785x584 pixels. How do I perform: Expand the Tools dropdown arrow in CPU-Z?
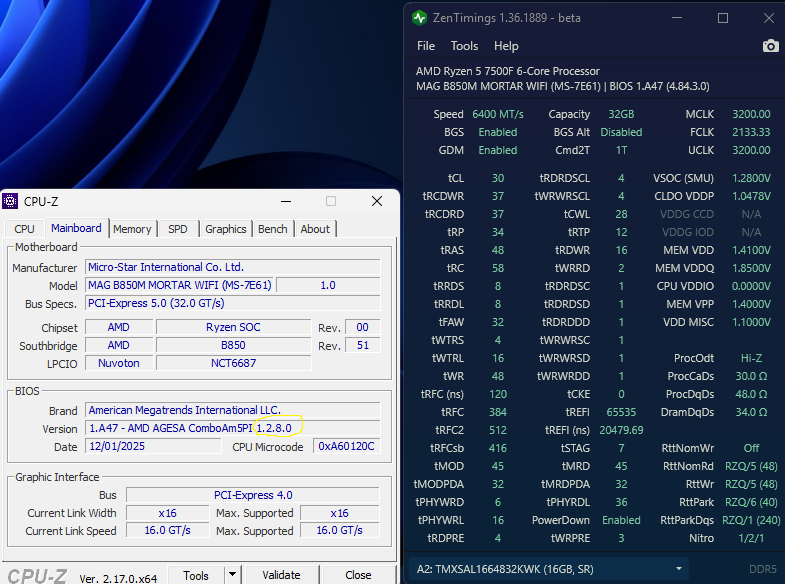tap(232, 575)
